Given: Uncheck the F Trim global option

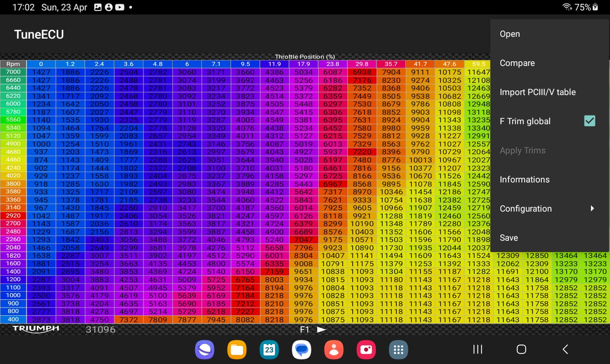Looking at the screenshot, I should coord(590,121).
